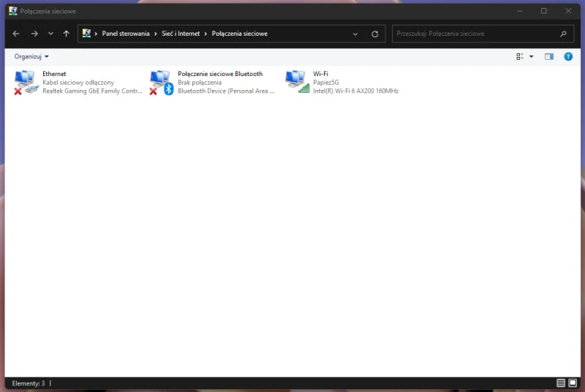Click the search magnifier icon
585x392 pixels.
click(x=563, y=34)
